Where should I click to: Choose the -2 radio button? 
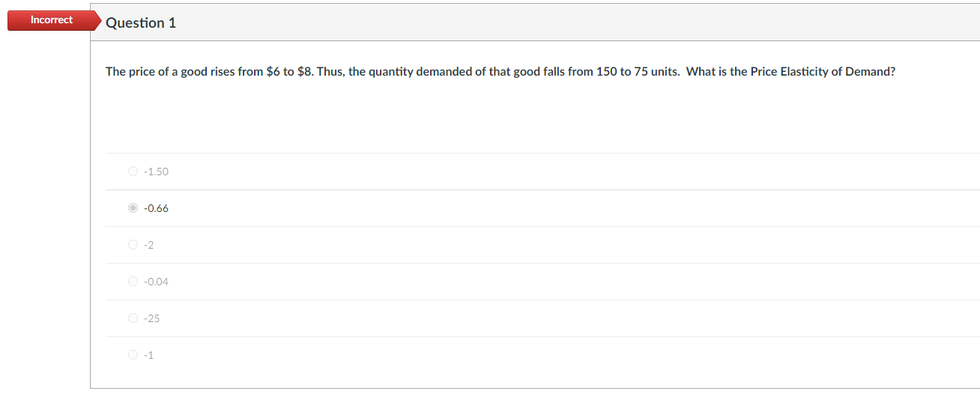[x=133, y=245]
